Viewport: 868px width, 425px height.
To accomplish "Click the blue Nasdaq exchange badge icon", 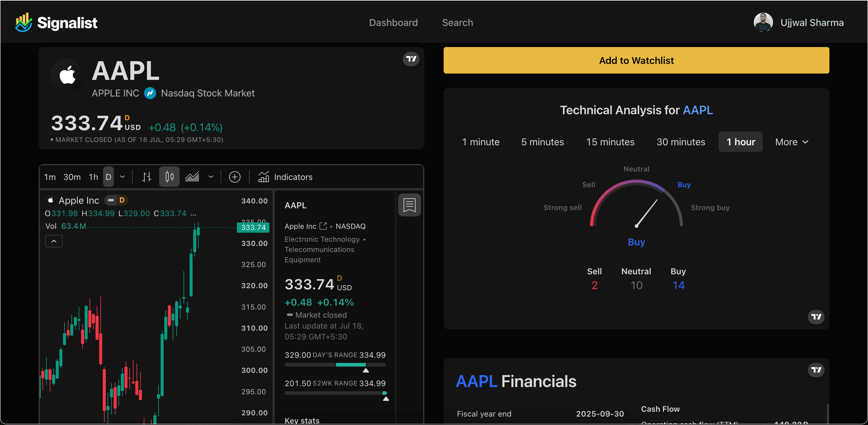I will [x=150, y=93].
